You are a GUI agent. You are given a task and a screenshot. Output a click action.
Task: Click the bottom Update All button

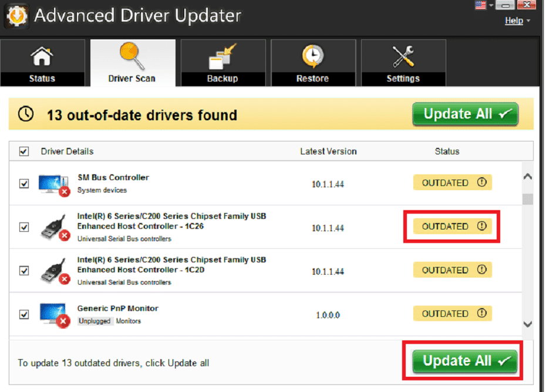464,361
